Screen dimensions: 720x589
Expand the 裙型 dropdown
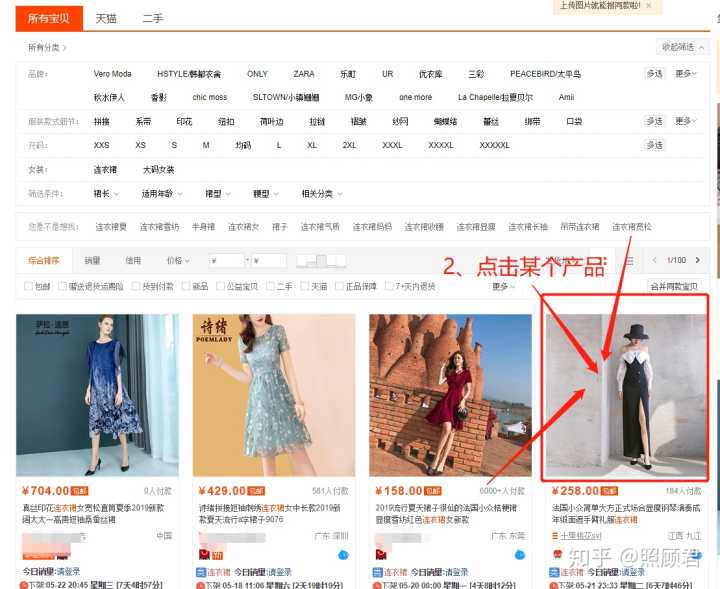218,194
